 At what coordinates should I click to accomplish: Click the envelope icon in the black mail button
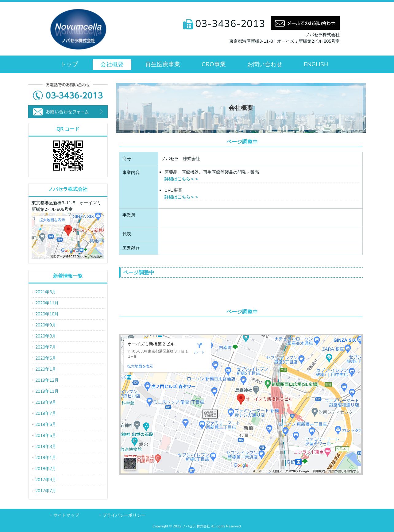click(x=280, y=23)
